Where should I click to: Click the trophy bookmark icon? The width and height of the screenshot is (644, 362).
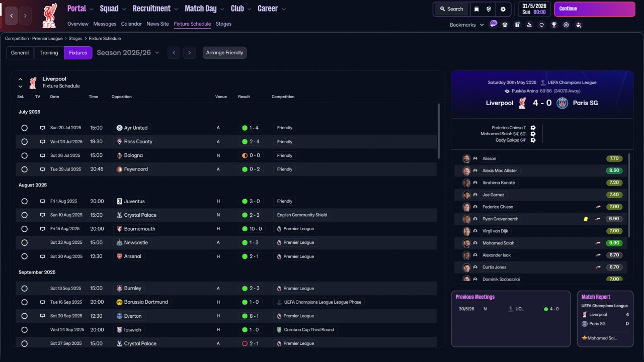pos(554,25)
